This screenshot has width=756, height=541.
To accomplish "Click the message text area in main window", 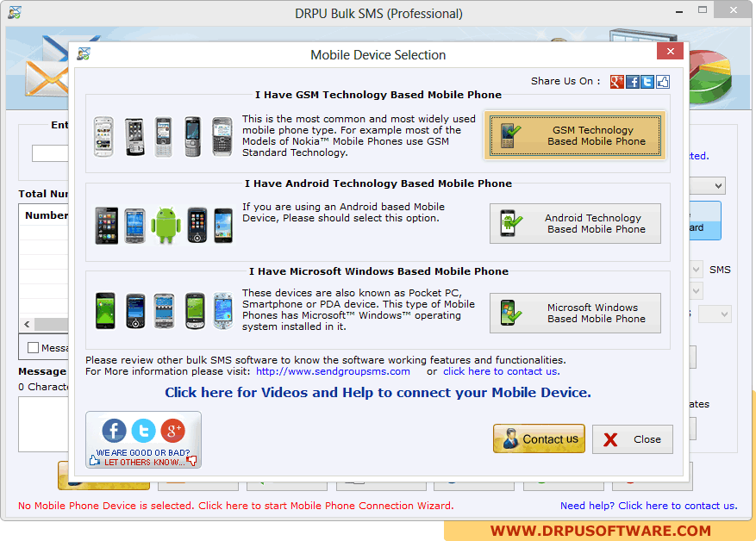I will coord(43,424).
